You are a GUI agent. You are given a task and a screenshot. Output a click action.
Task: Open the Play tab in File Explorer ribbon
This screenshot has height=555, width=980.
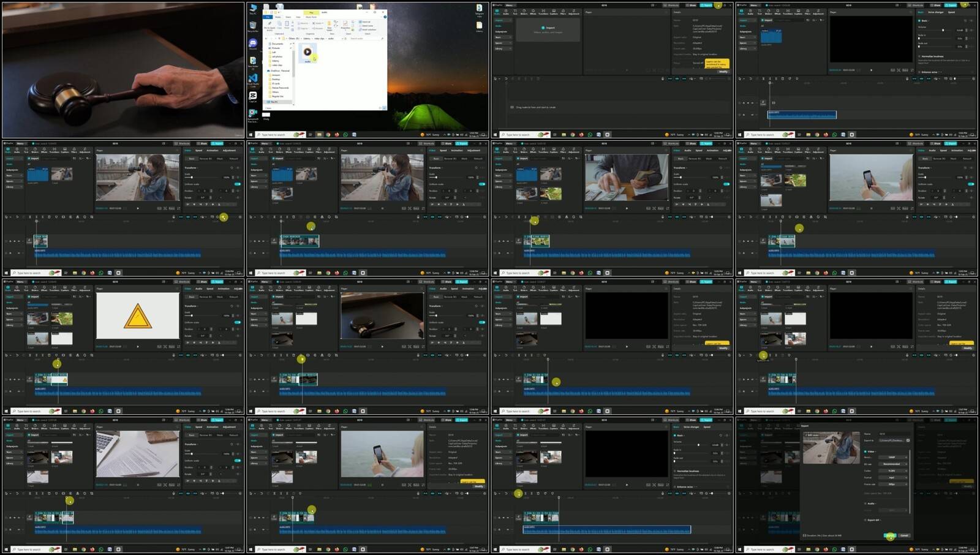click(311, 12)
